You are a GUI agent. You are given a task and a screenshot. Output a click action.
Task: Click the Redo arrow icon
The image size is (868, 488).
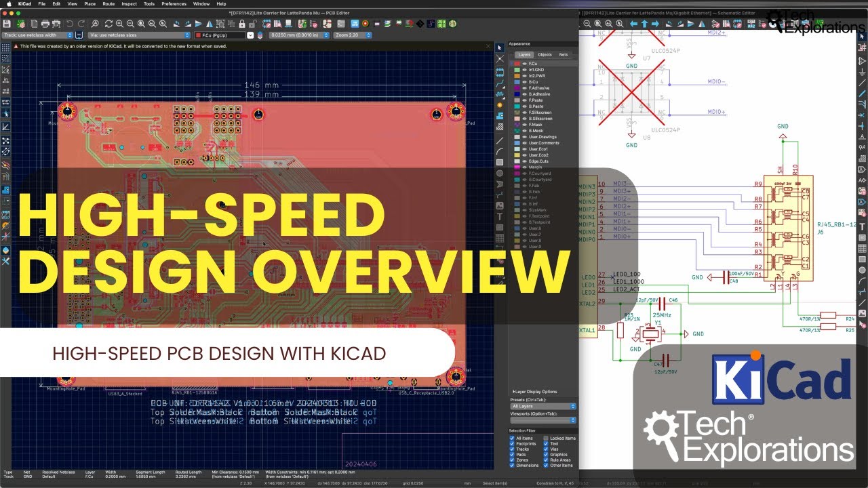coord(81,23)
